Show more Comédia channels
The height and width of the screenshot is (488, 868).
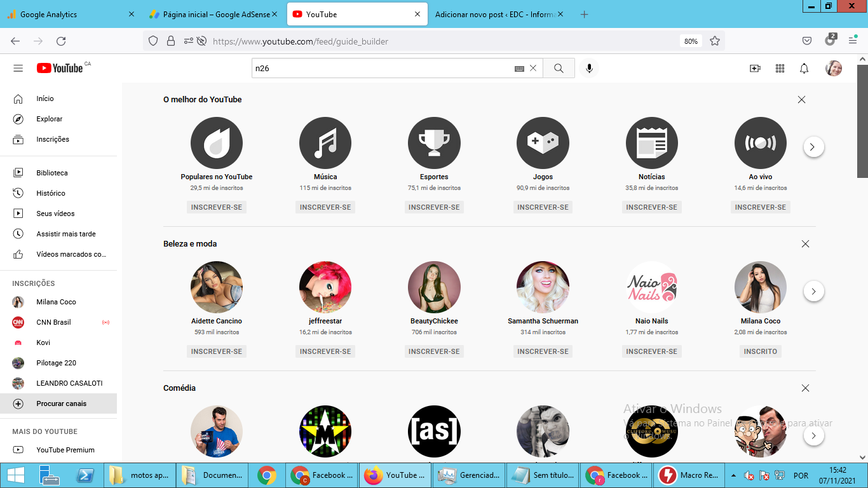click(814, 435)
